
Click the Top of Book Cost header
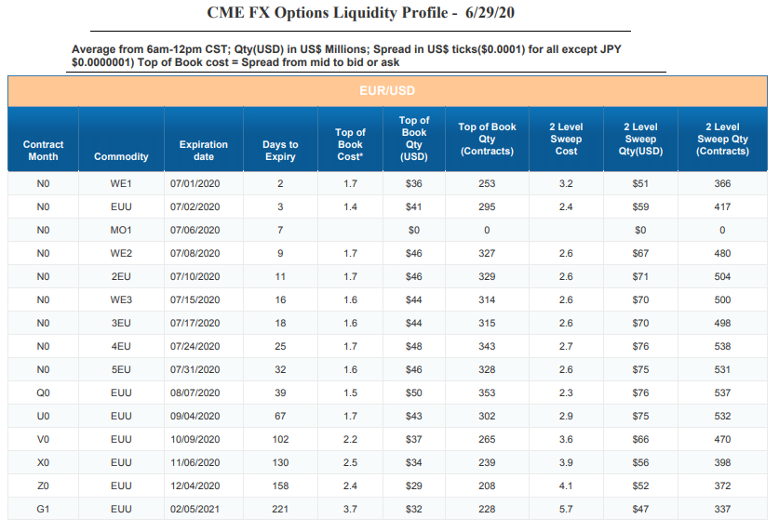click(x=350, y=144)
